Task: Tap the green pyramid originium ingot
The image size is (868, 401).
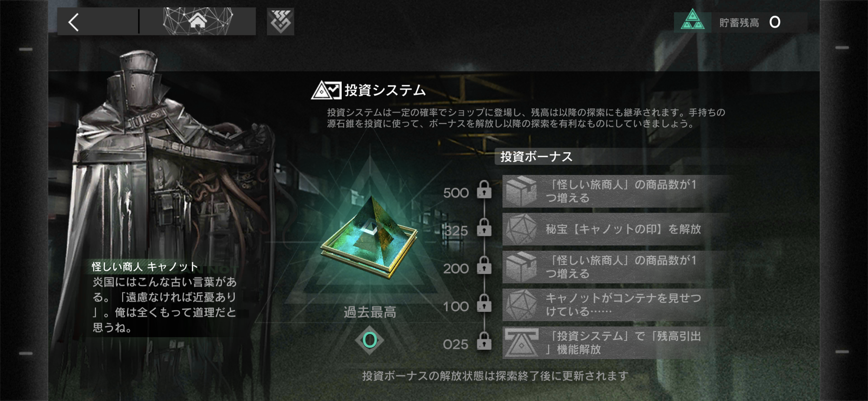Action: (x=369, y=238)
